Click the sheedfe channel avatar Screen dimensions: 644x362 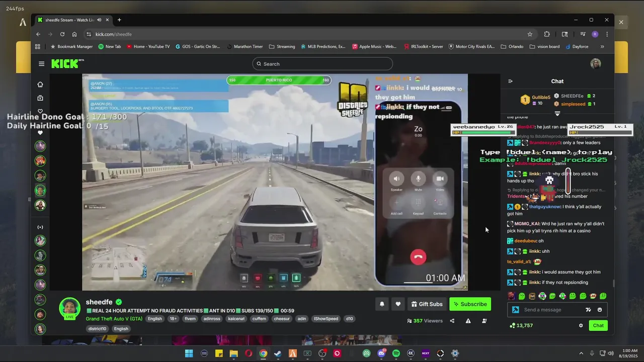[69, 308]
